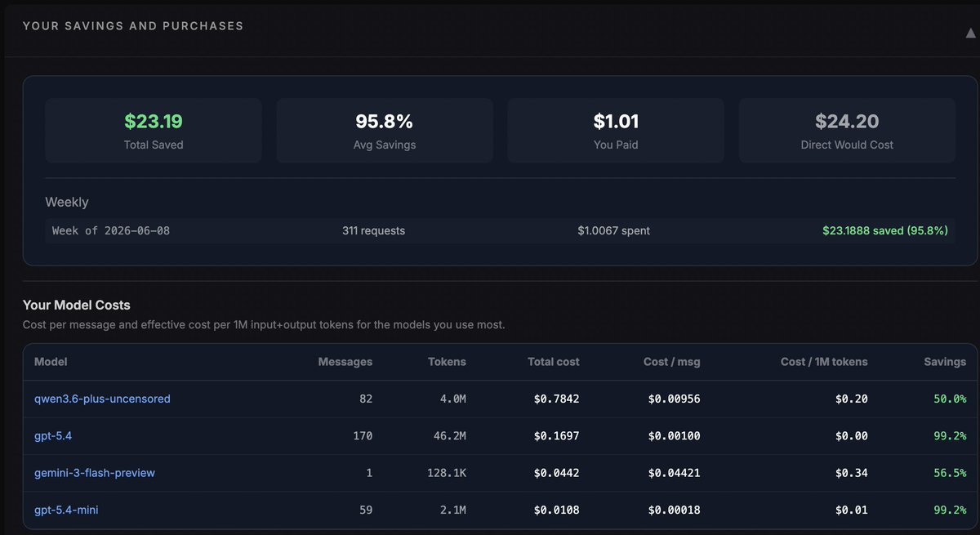Click the 311 requests value

click(373, 231)
